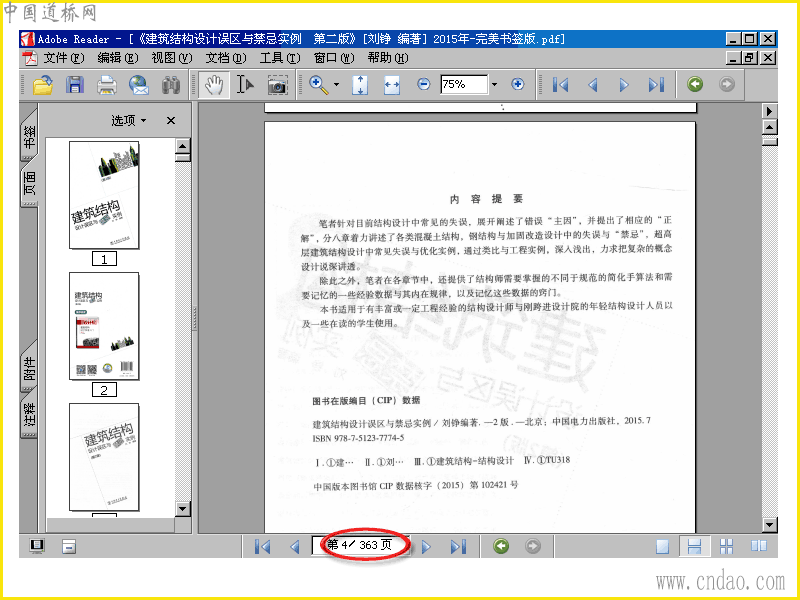Go to previous view, green arrow top toolbar
The width and height of the screenshot is (800, 600).
coord(694,84)
